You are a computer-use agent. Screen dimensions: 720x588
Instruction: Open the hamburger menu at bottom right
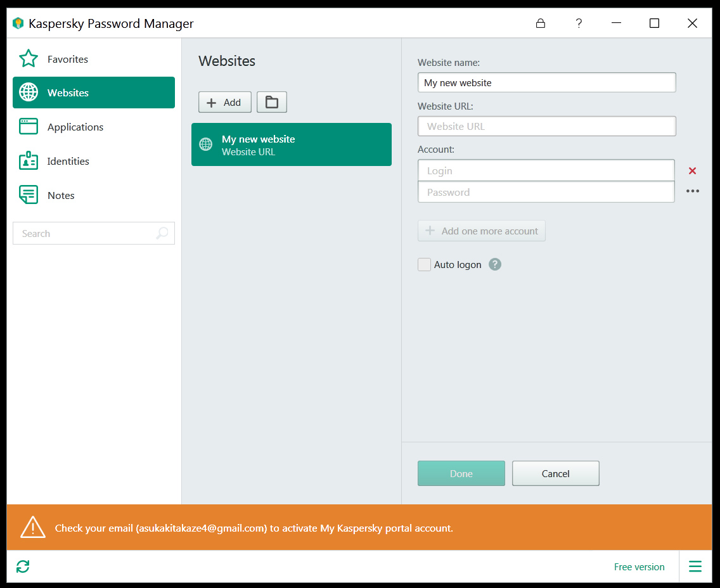695,566
